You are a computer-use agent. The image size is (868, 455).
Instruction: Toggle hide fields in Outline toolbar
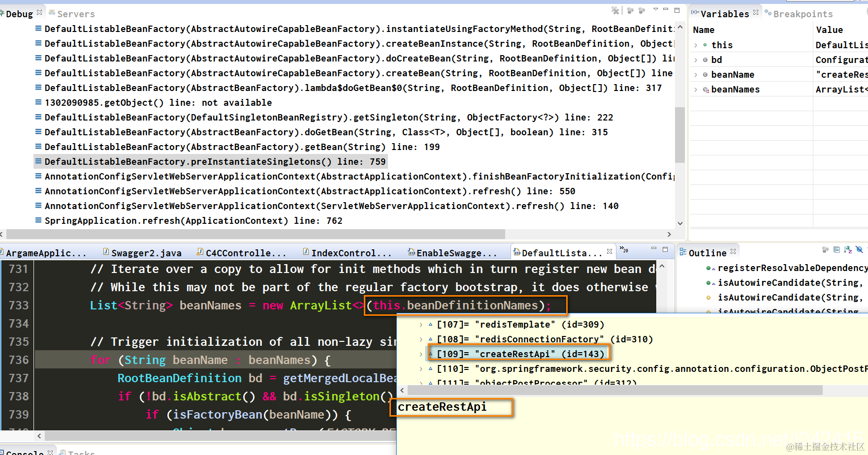click(859, 250)
